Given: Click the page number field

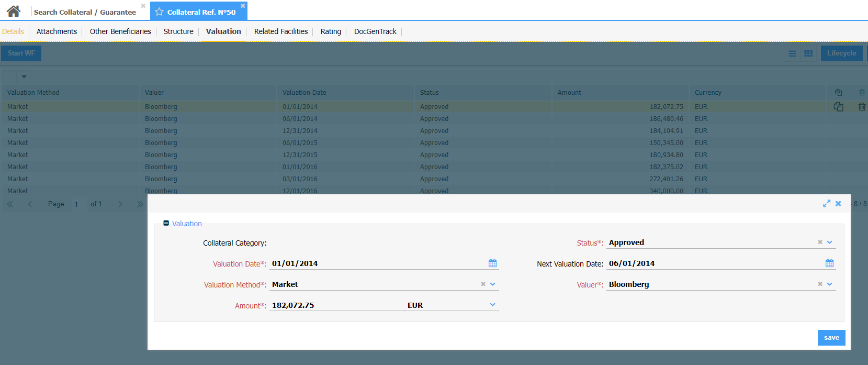Looking at the screenshot, I should point(77,204).
